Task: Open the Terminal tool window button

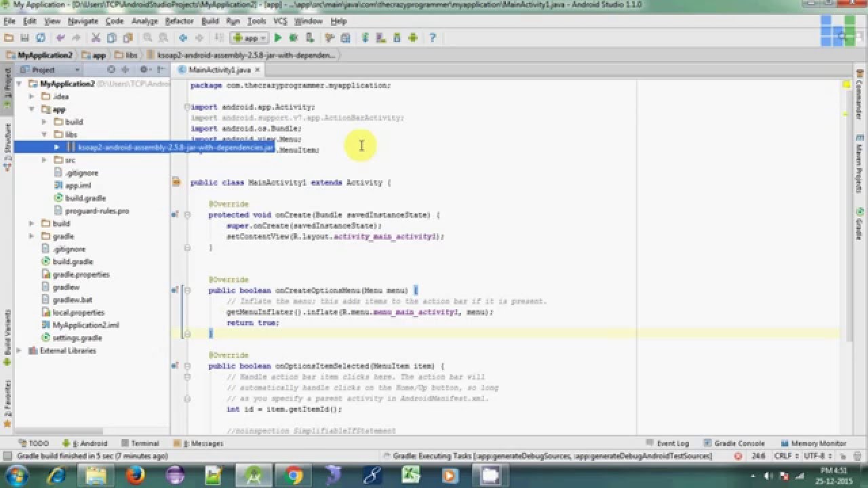Action: click(x=140, y=443)
